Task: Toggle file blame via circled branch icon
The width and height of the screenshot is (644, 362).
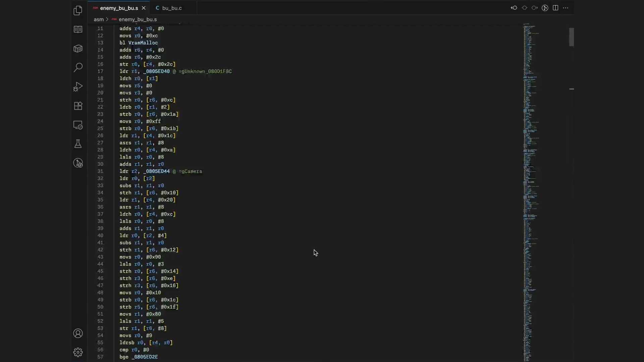Action: click(545, 8)
